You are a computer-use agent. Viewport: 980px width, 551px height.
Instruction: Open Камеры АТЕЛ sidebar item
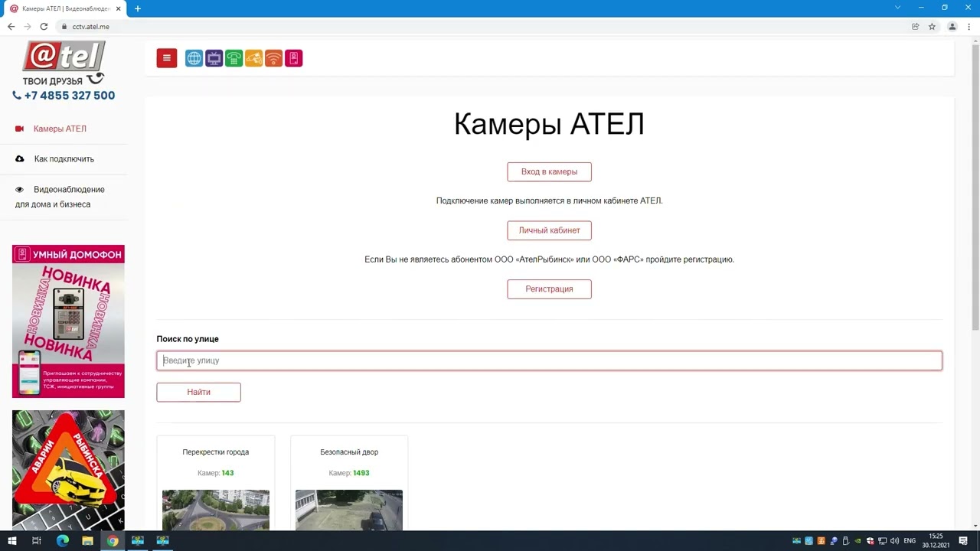[x=60, y=129]
